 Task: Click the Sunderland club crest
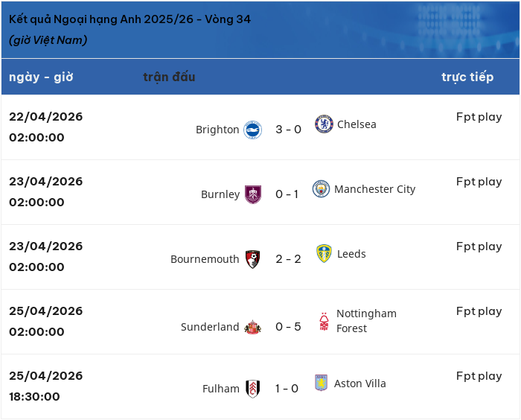[252, 327]
